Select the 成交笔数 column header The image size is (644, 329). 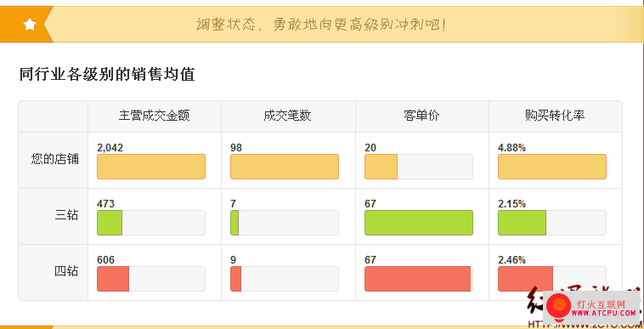[x=287, y=116]
